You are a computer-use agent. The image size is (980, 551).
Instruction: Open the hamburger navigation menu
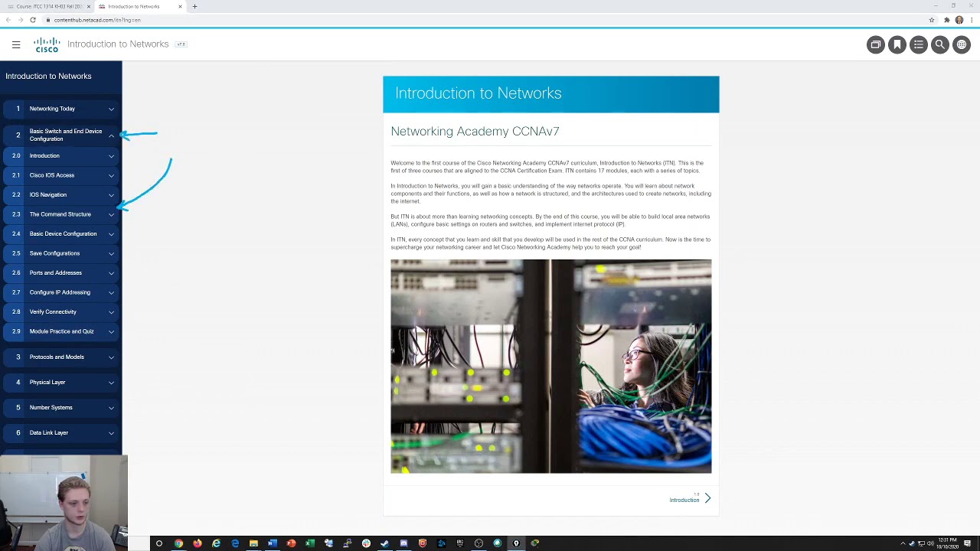coord(16,44)
